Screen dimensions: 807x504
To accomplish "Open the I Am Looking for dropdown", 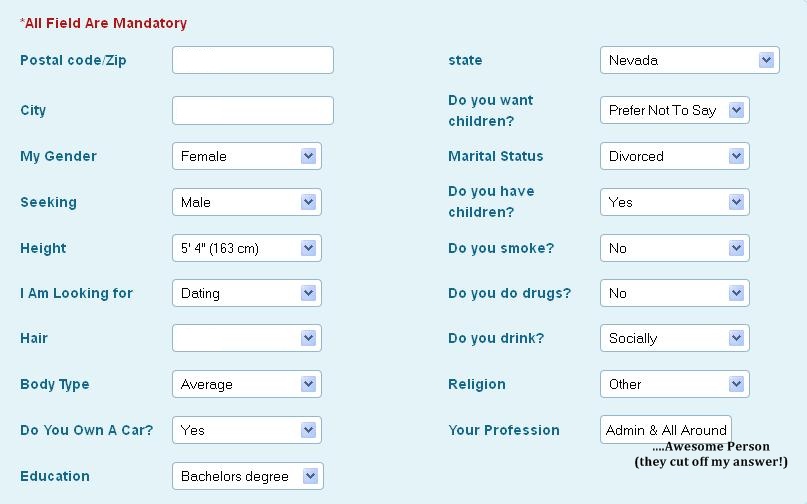I will pos(247,293).
